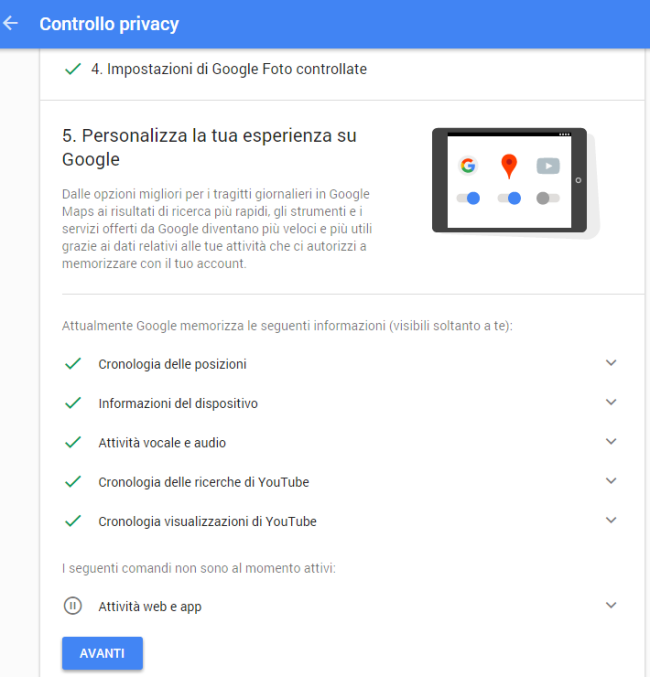Viewport: 650px width, 677px height.
Task: Click the back arrow in header
Action: (x=11, y=23)
